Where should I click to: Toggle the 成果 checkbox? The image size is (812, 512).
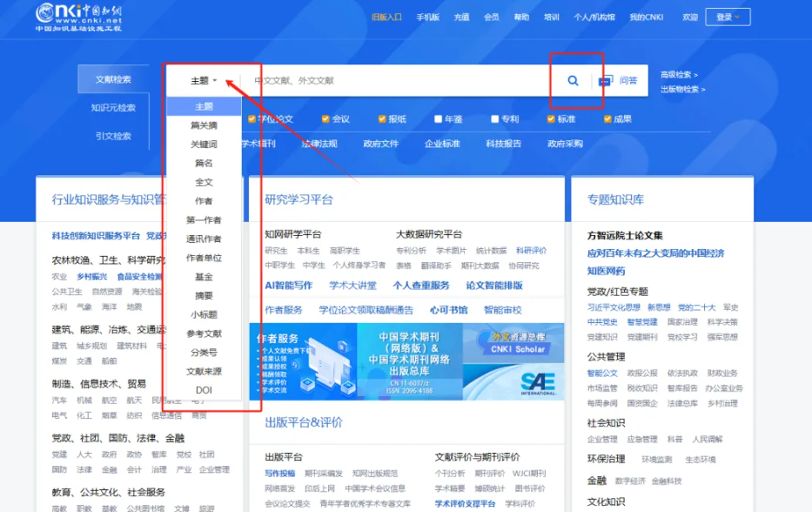[607, 119]
